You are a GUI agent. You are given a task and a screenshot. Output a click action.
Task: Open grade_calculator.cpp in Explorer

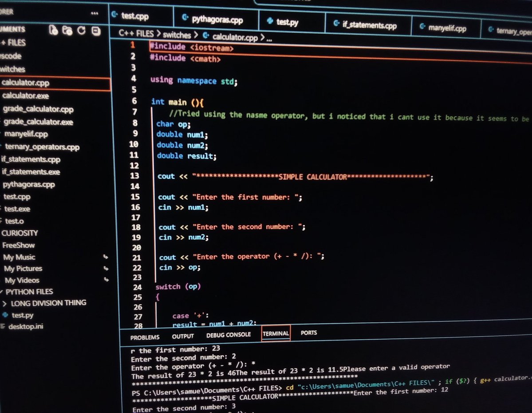tap(38, 109)
